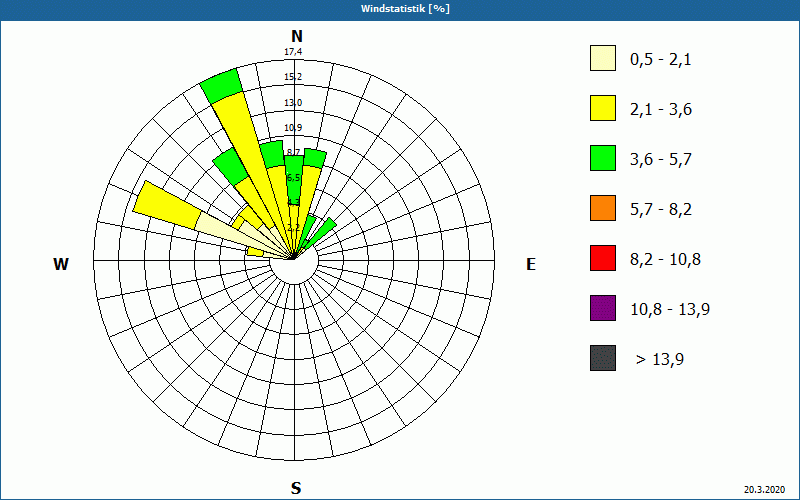Viewport: 800px width, 500px height.
Task: Click the S compass label
Action: pyautogui.click(x=296, y=488)
